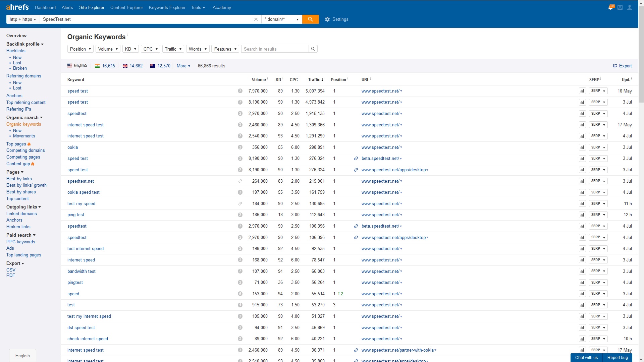The width and height of the screenshot is (644, 362).
Task: Select the United Kingdom flag results
Action: coord(132,66)
